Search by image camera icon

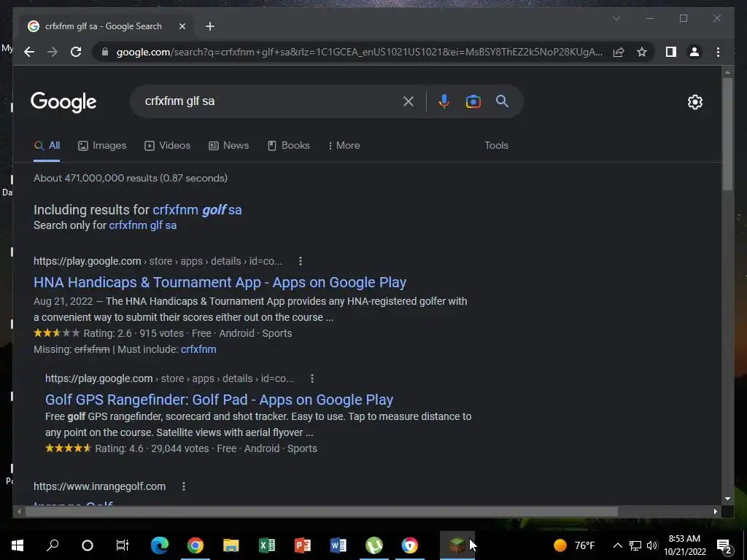473,101
